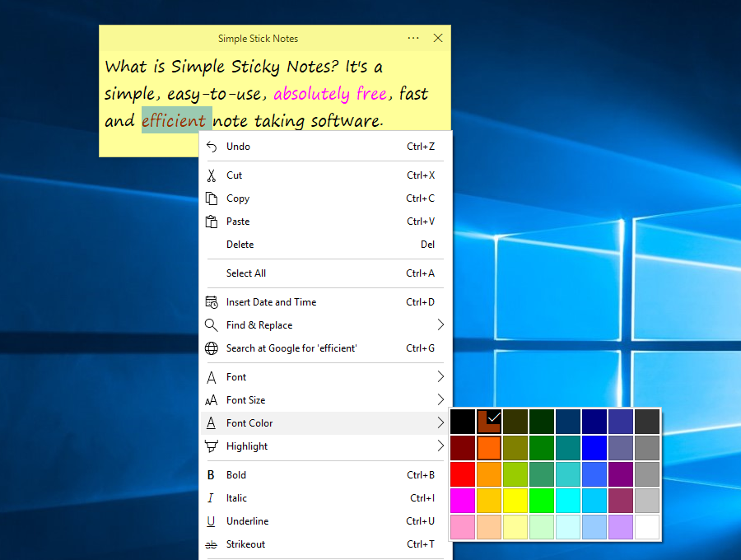
Task: Click the Paste clipboard icon
Action: pyautogui.click(x=212, y=221)
